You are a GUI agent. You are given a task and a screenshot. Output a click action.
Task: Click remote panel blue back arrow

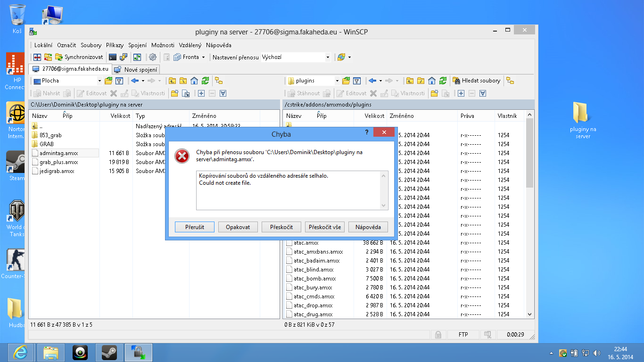click(x=372, y=81)
